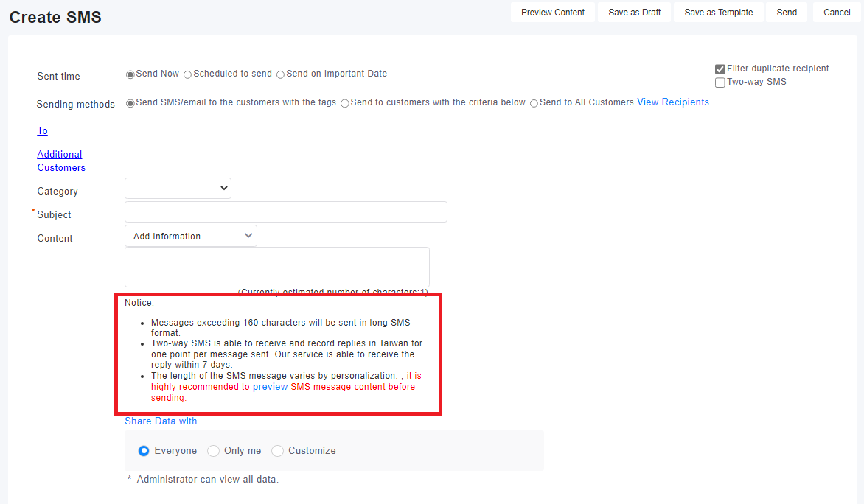Choose Send to All Customers option
The height and width of the screenshot is (504, 864).
[534, 103]
